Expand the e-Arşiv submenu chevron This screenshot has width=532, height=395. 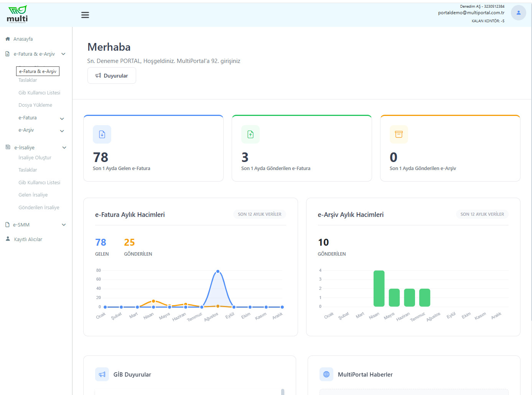click(62, 131)
